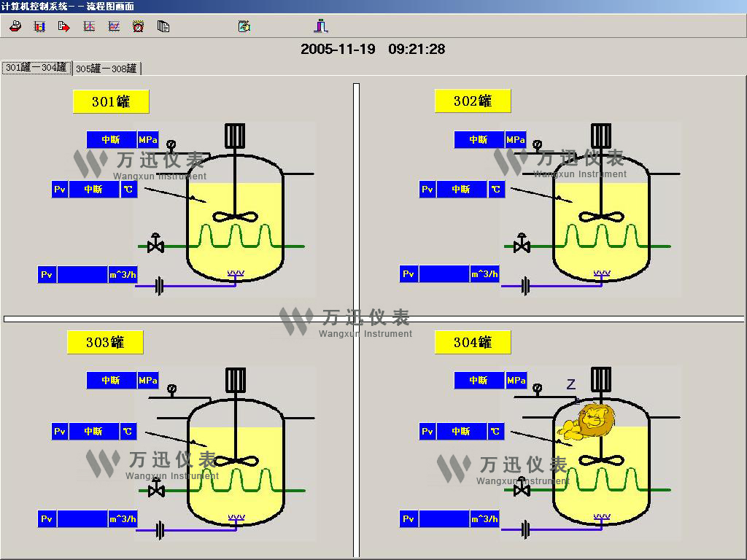
Task: Open the bar chart view icon
Action: pos(39,27)
